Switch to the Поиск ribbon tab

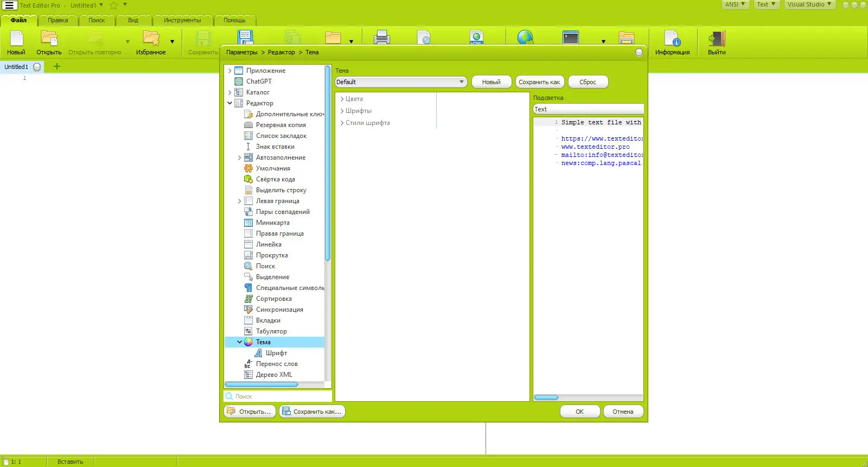pyautogui.click(x=97, y=21)
